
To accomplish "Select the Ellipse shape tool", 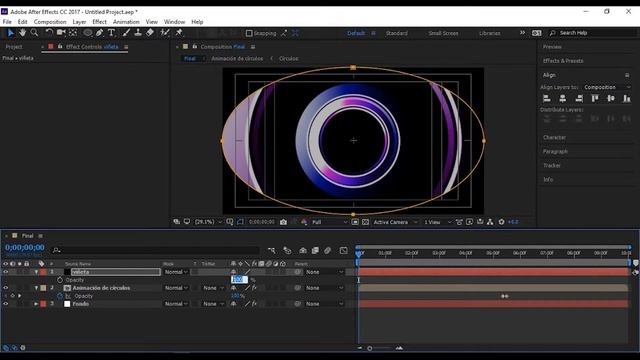I will click(87, 33).
